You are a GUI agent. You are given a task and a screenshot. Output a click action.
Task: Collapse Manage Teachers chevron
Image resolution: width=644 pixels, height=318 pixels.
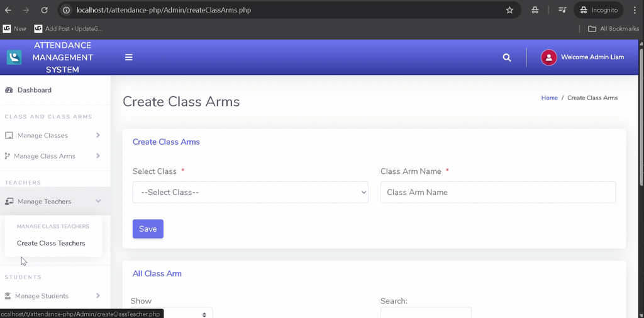[98, 201]
